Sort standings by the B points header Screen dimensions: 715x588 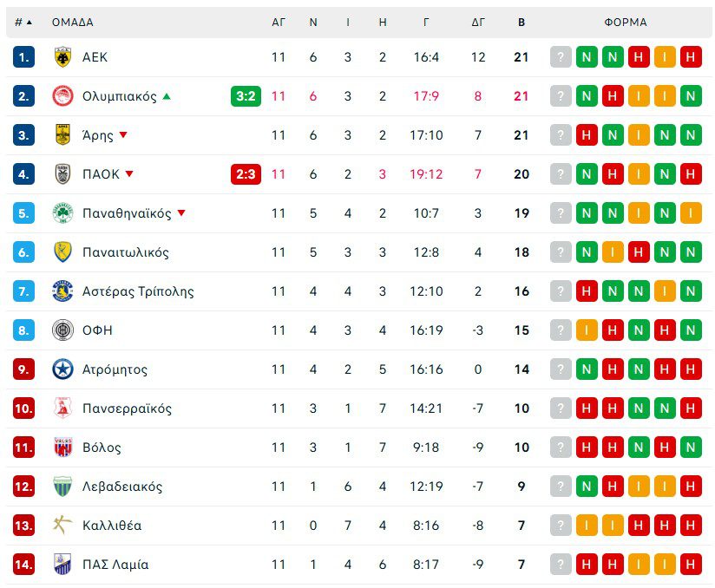click(x=521, y=23)
